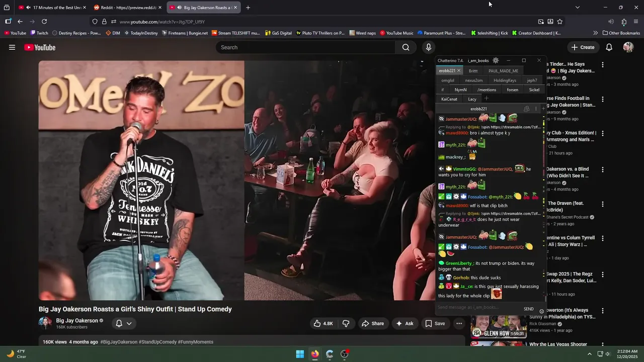Switch to the Reddit browser tab
Image resolution: width=644 pixels, height=362 pixels.
coord(127,8)
